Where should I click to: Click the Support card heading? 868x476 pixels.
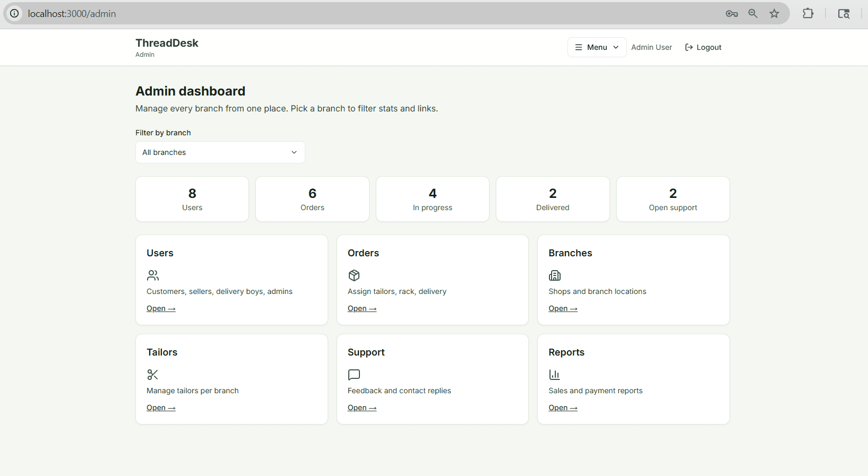(x=366, y=352)
